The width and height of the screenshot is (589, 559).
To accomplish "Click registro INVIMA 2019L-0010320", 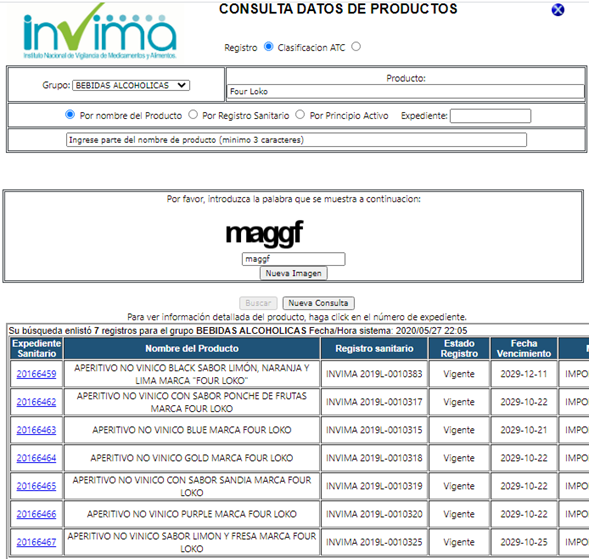I will pos(374,514).
